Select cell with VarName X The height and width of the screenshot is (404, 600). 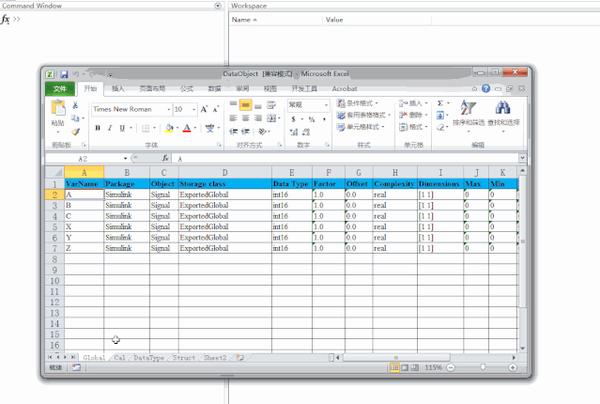84,227
